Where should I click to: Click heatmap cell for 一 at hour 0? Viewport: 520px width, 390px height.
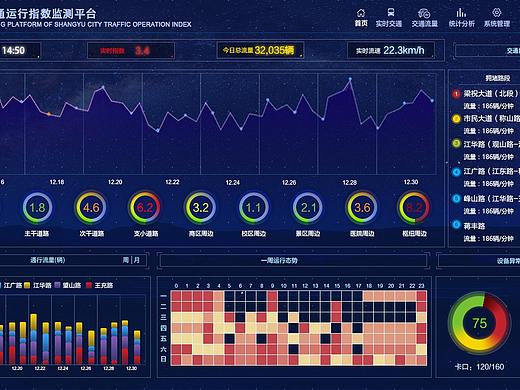(x=176, y=296)
